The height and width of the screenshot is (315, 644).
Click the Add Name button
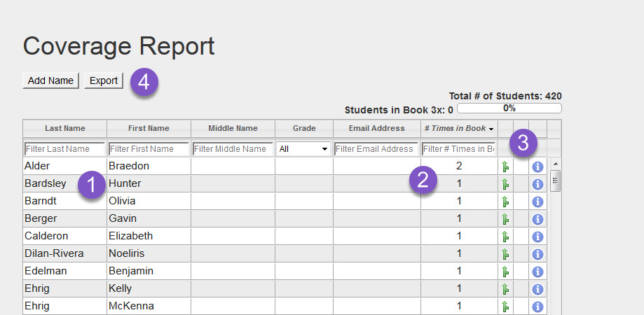coord(50,80)
